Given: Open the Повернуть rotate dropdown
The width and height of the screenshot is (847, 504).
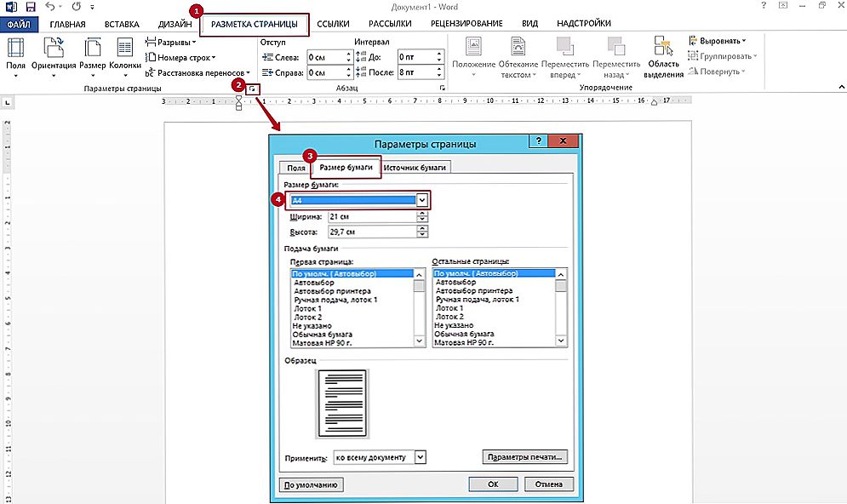Looking at the screenshot, I should point(717,72).
